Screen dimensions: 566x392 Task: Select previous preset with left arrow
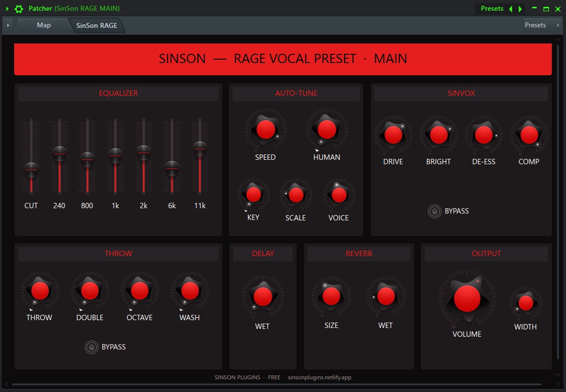[x=511, y=9]
